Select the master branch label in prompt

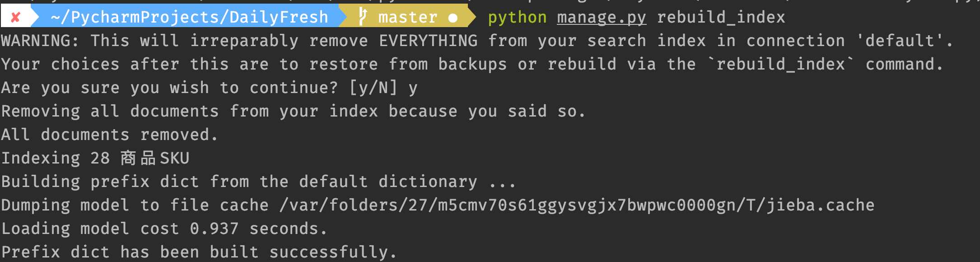(407, 18)
